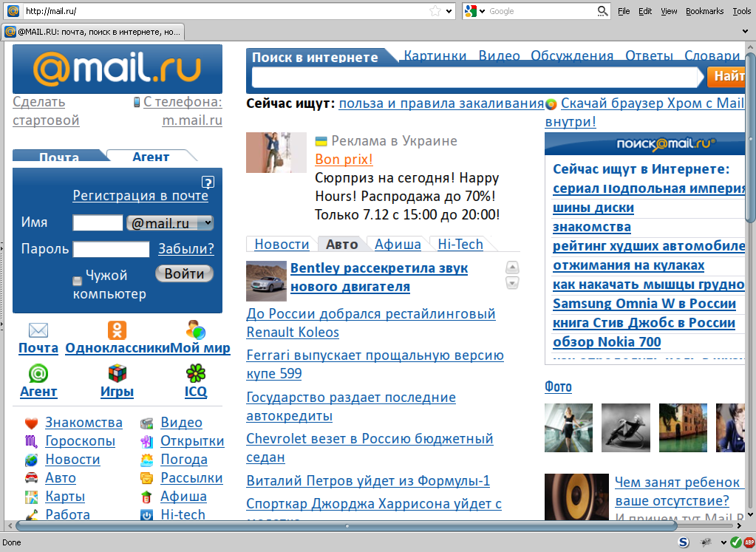Click the Почта envelope icon

[x=38, y=330]
